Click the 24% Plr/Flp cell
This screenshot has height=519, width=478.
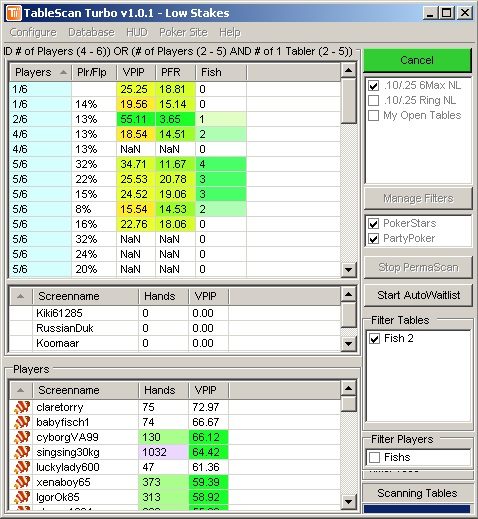94,254
